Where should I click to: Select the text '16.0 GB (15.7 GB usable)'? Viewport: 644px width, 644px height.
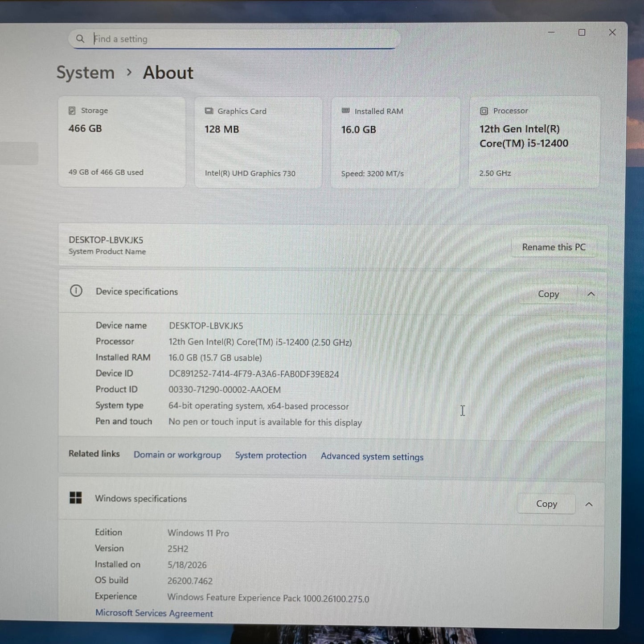pyautogui.click(x=215, y=358)
